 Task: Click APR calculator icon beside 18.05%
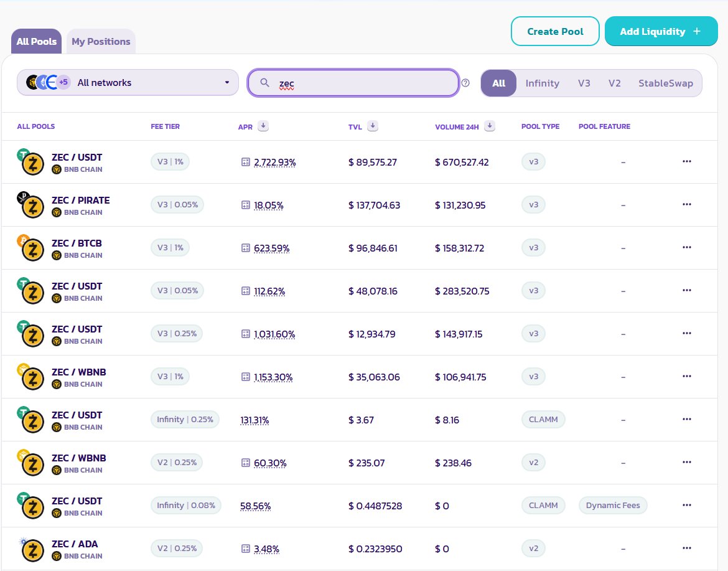pyautogui.click(x=246, y=205)
